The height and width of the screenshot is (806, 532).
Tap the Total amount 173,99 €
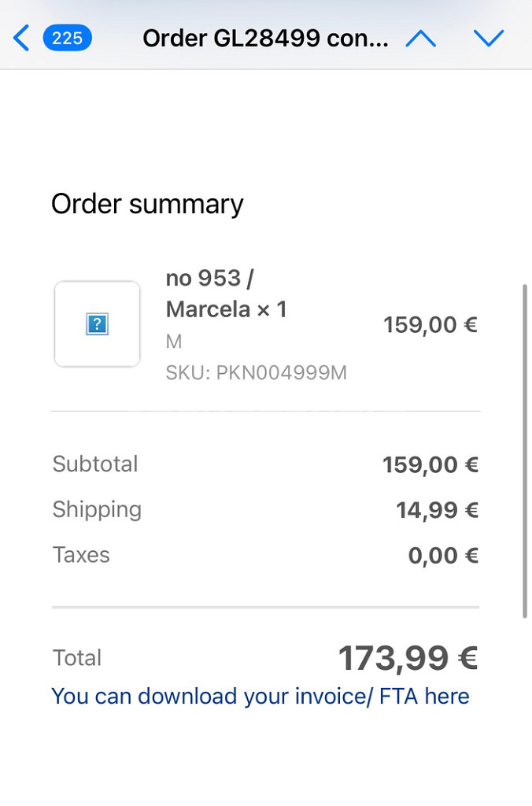(x=408, y=658)
